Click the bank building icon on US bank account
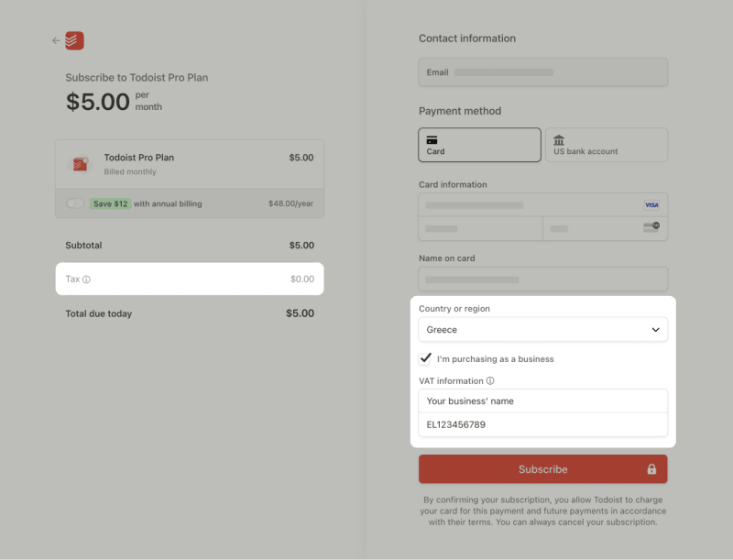The image size is (733, 560). click(x=559, y=139)
